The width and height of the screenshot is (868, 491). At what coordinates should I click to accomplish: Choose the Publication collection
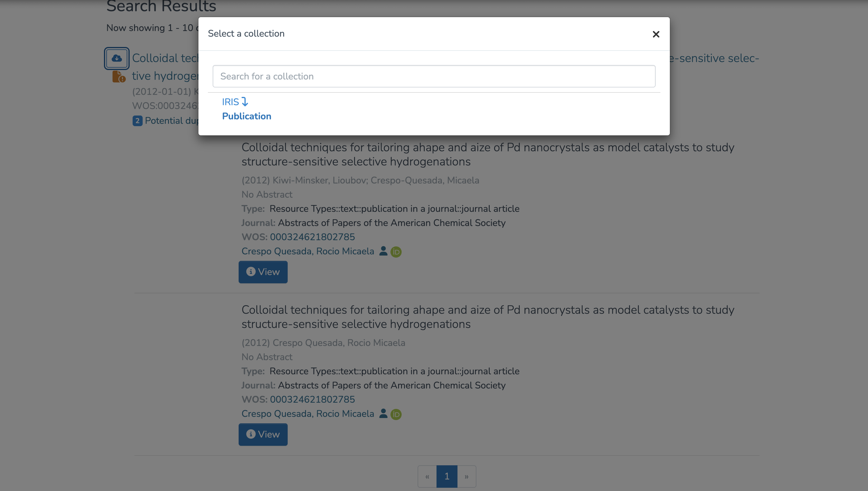(246, 116)
